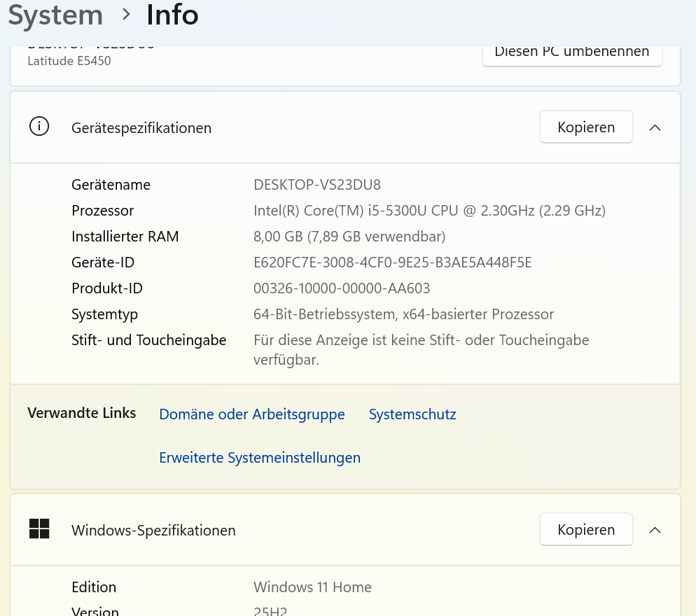This screenshot has width=696, height=616.
Task: Select the E620FC7E device ID value
Action: click(x=392, y=262)
